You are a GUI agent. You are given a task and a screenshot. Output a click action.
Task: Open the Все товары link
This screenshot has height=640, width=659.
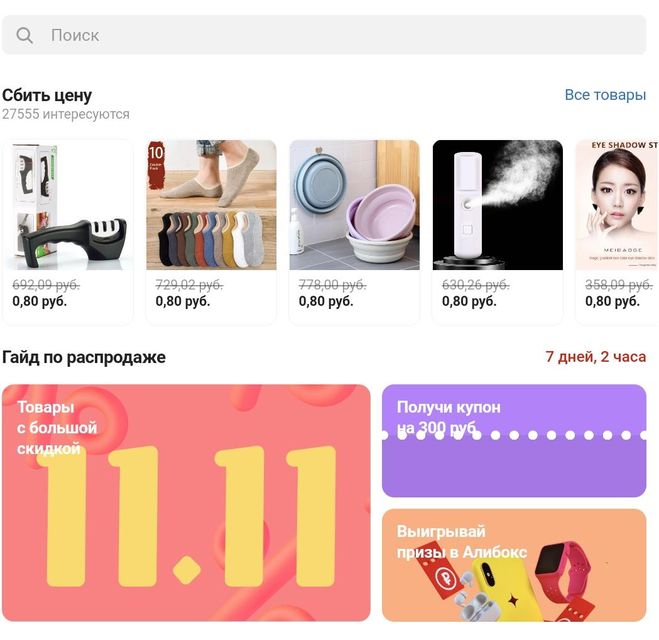tap(605, 95)
